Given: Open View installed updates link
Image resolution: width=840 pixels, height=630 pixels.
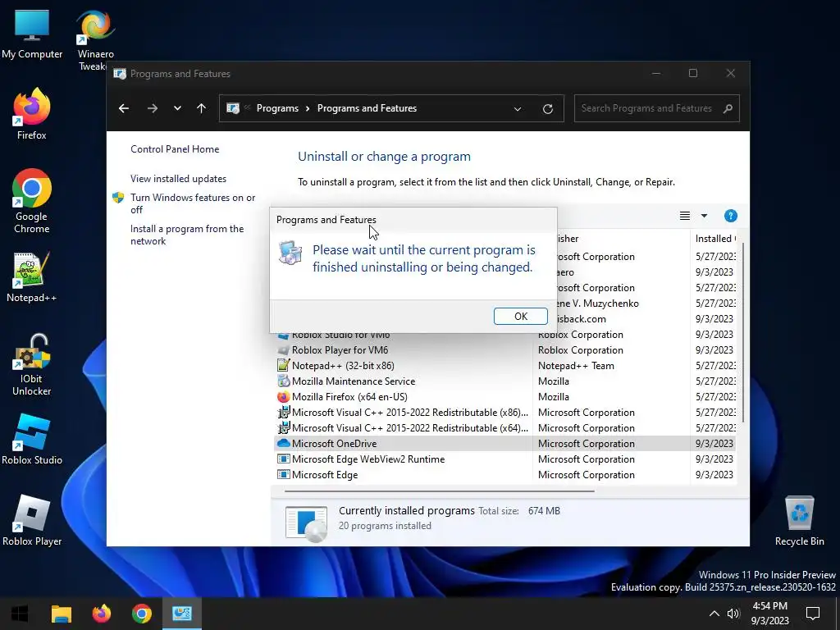Looking at the screenshot, I should coord(178,179).
